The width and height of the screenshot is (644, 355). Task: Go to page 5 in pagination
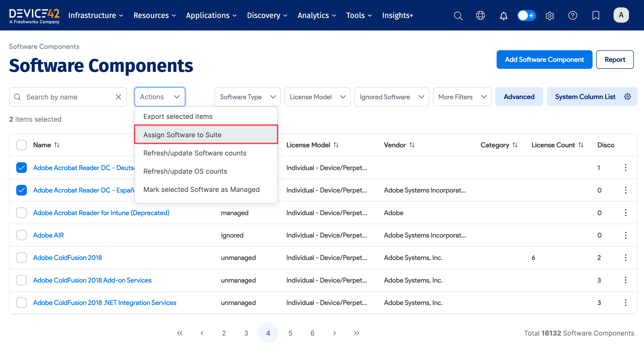(x=290, y=333)
